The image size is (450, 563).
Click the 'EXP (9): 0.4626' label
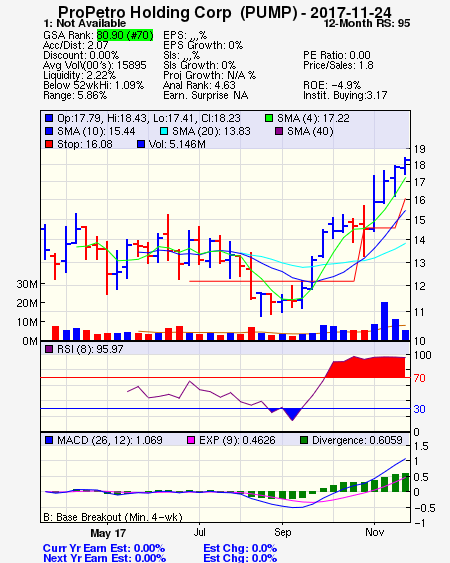tap(237, 440)
